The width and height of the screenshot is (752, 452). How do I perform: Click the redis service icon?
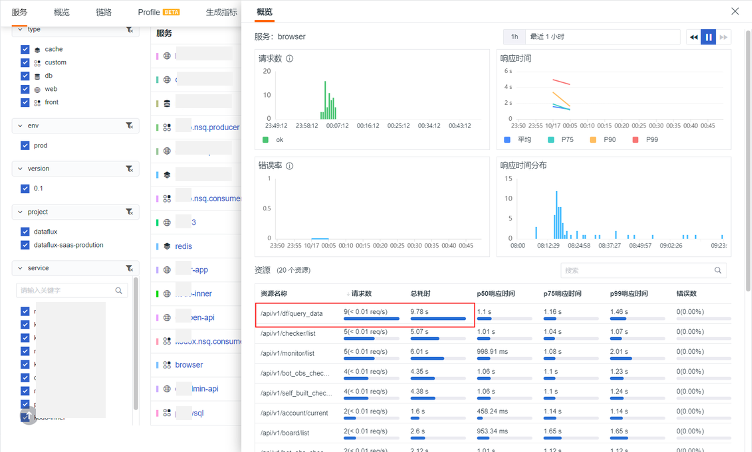pos(167,246)
